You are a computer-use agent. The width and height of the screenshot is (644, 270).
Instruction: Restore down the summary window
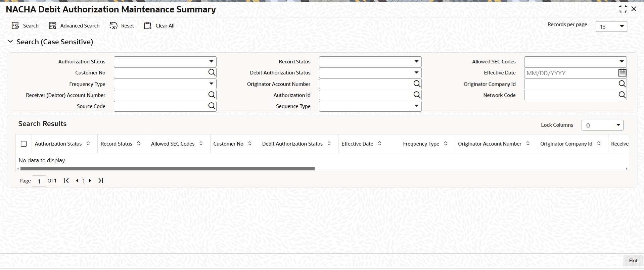[623, 9]
